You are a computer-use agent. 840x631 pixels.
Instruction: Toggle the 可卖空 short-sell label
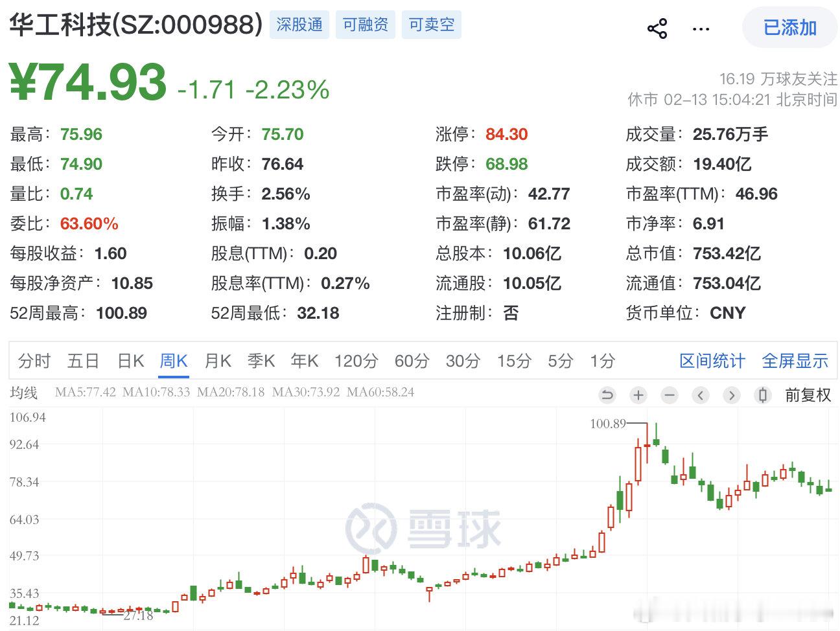[431, 25]
